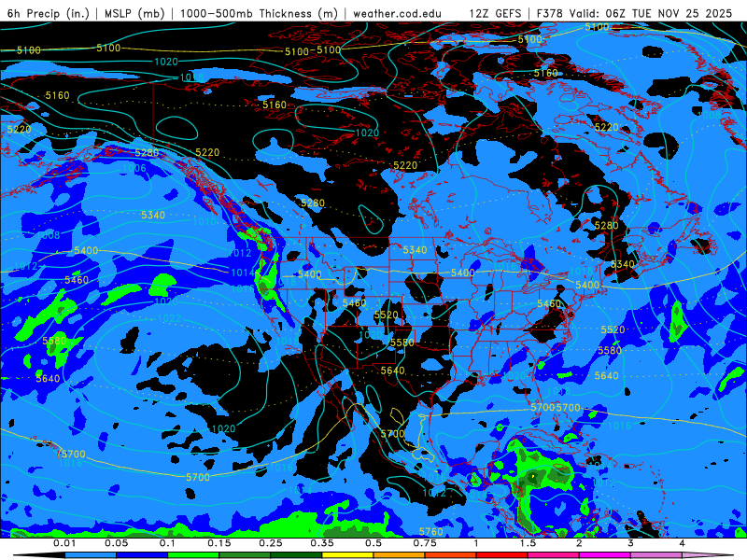This screenshot has height=560, width=747.
Task: Click the 0.75 legend value
Action: pyautogui.click(x=425, y=543)
